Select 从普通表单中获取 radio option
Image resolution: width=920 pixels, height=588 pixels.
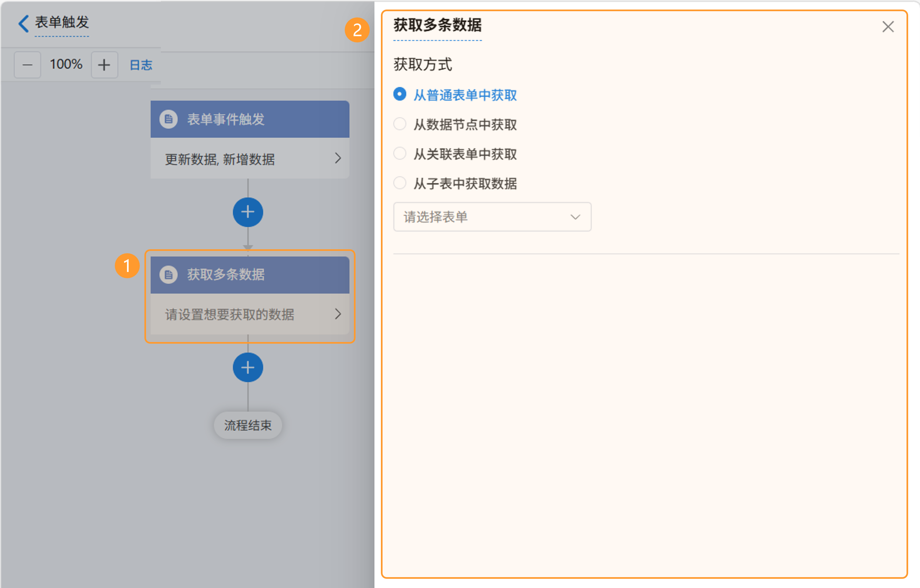coord(400,94)
